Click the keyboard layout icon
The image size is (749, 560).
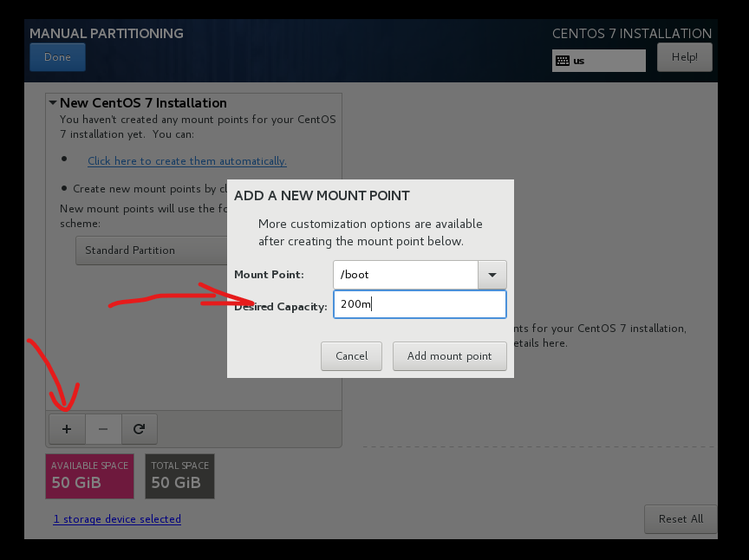[x=563, y=61]
